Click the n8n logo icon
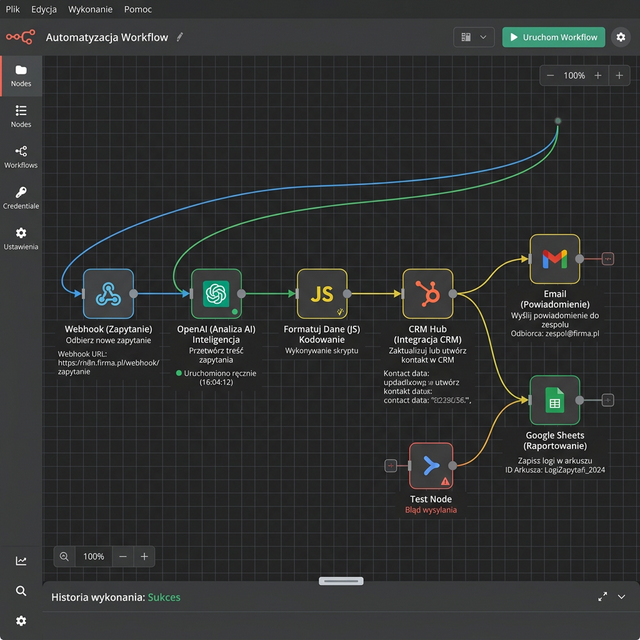This screenshot has height=640, width=640. tap(20, 37)
